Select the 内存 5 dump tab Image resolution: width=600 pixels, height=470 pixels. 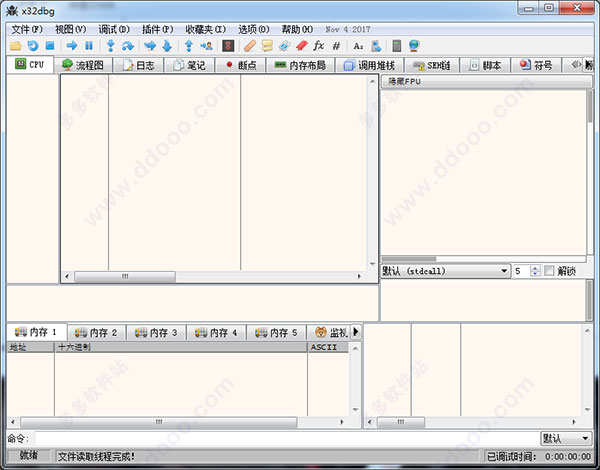tap(277, 333)
